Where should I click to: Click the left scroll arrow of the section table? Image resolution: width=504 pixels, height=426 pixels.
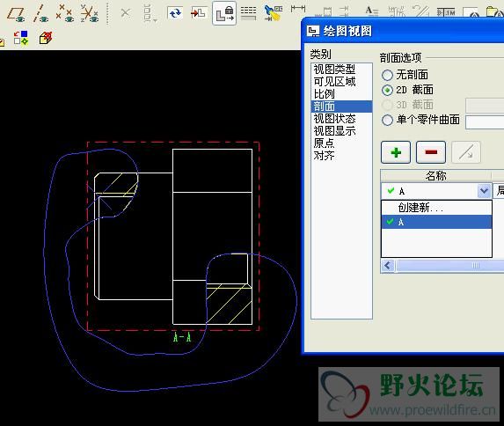pos(388,266)
